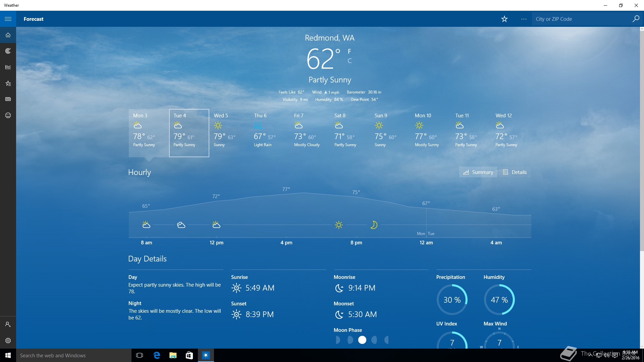Open the app Settings gear
Image resolution: width=644 pixels, height=362 pixels.
(8, 341)
